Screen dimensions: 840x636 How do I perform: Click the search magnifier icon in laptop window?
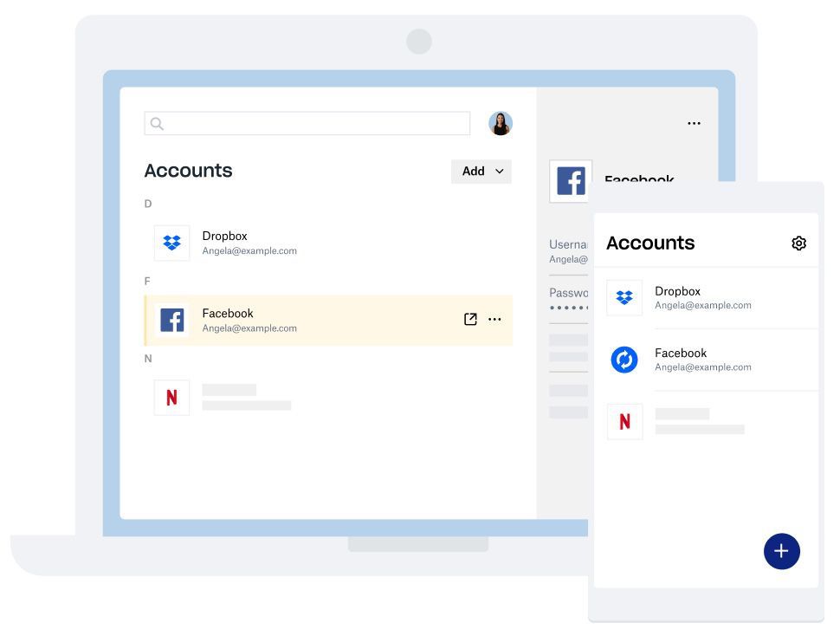pyautogui.click(x=157, y=124)
